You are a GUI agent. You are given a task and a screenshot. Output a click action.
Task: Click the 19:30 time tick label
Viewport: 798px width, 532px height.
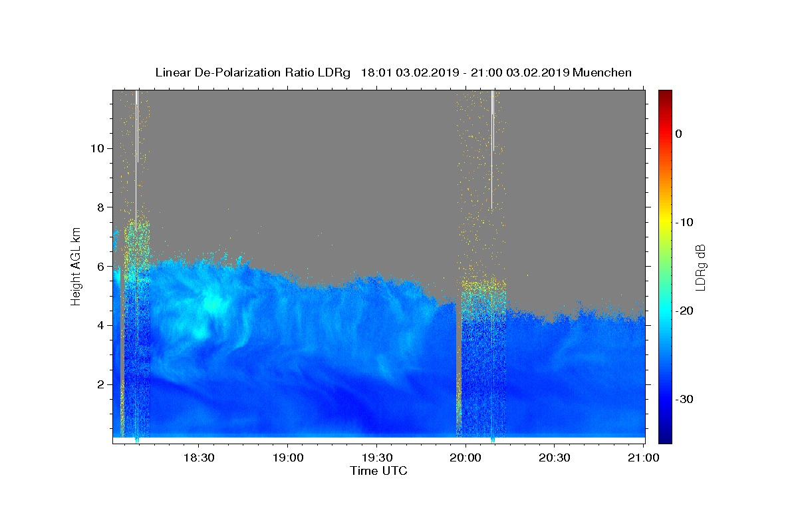click(376, 458)
